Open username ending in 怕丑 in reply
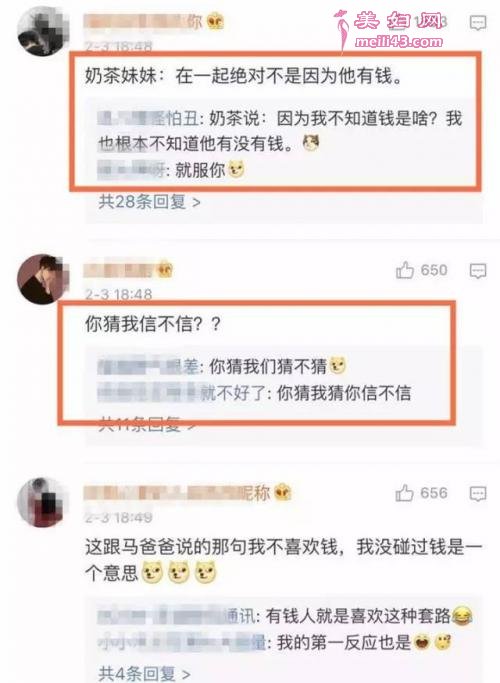 pos(150,118)
